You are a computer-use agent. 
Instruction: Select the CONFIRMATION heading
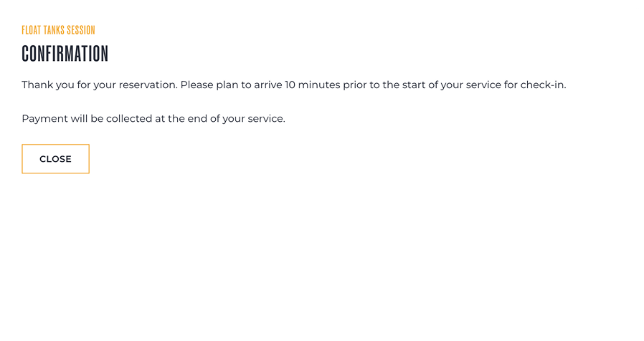[65, 54]
